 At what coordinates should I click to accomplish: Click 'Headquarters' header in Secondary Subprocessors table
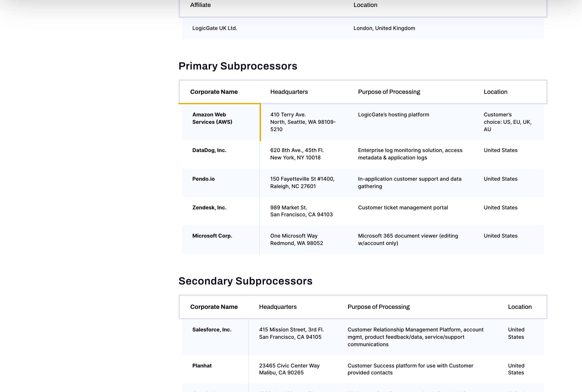click(x=278, y=307)
